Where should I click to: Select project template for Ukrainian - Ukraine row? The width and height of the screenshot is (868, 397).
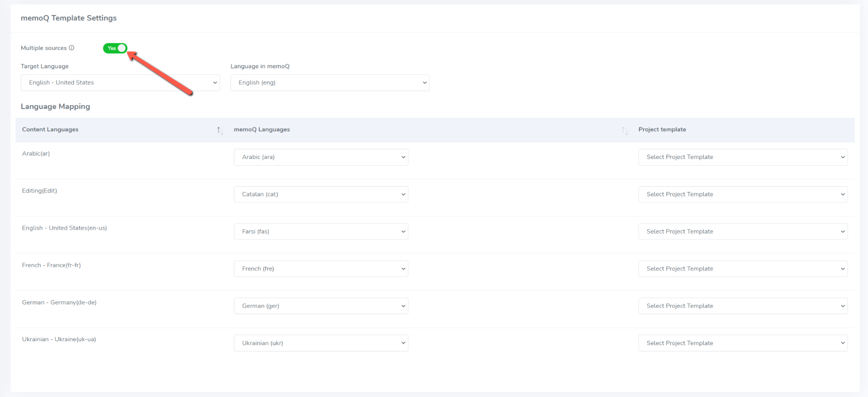pos(743,343)
